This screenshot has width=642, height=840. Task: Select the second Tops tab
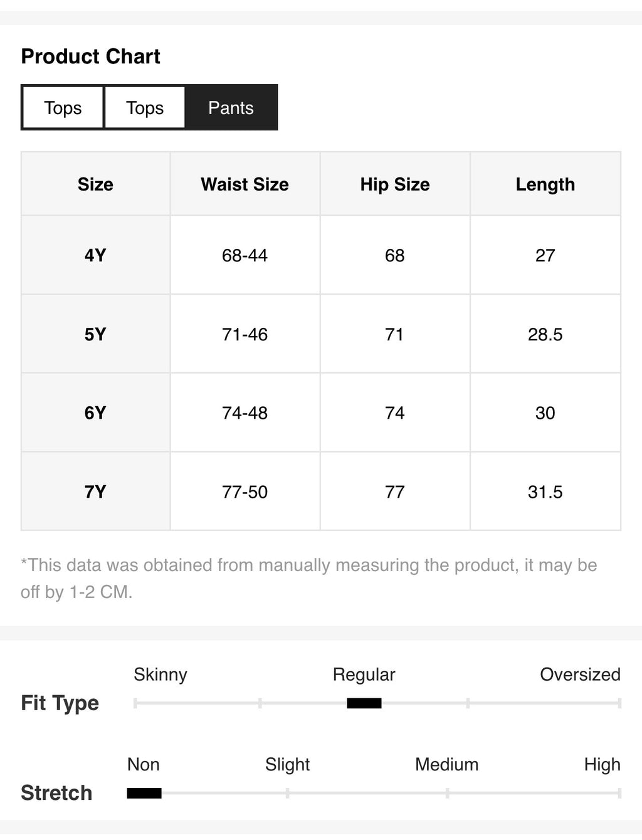(x=145, y=108)
